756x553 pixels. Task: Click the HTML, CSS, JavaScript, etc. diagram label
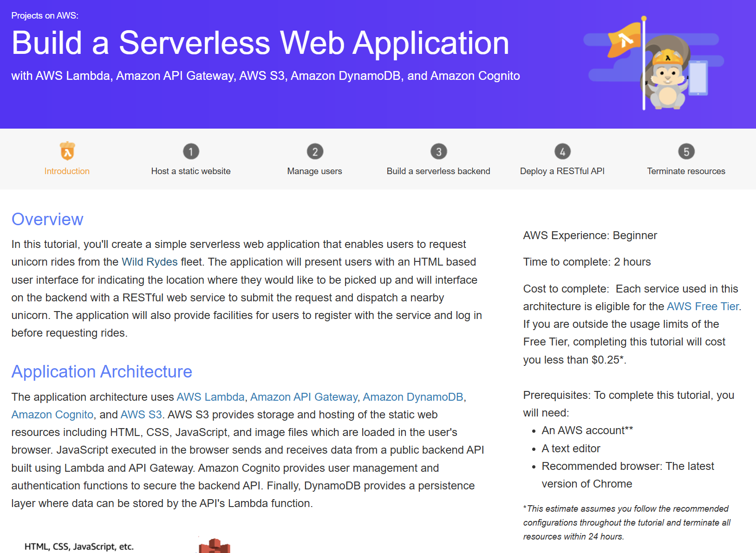coord(79,546)
